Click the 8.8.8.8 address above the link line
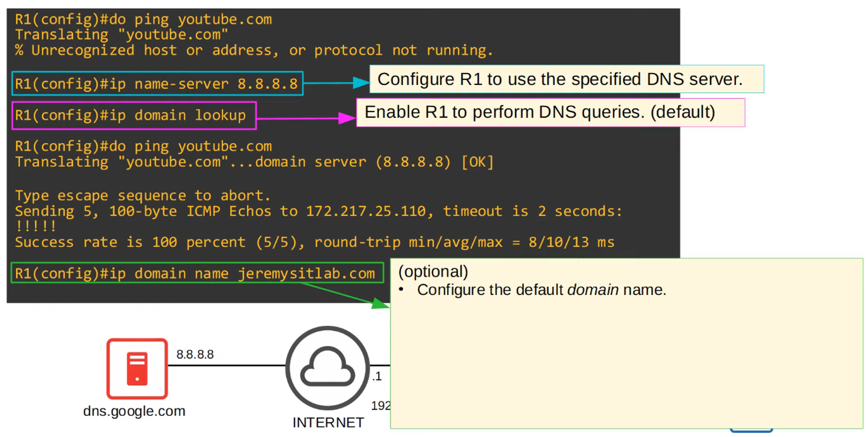Image resolution: width=868 pixels, height=437 pixels. point(195,355)
